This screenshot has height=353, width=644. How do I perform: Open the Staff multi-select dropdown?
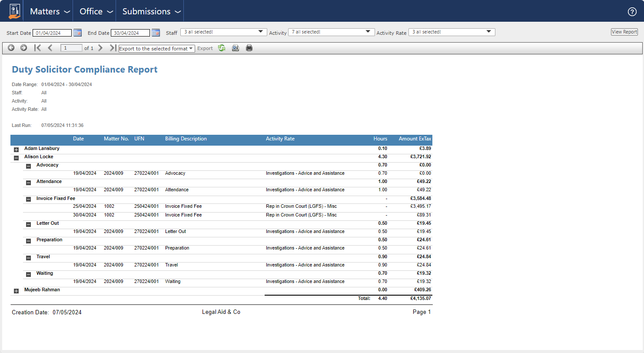tap(223, 32)
